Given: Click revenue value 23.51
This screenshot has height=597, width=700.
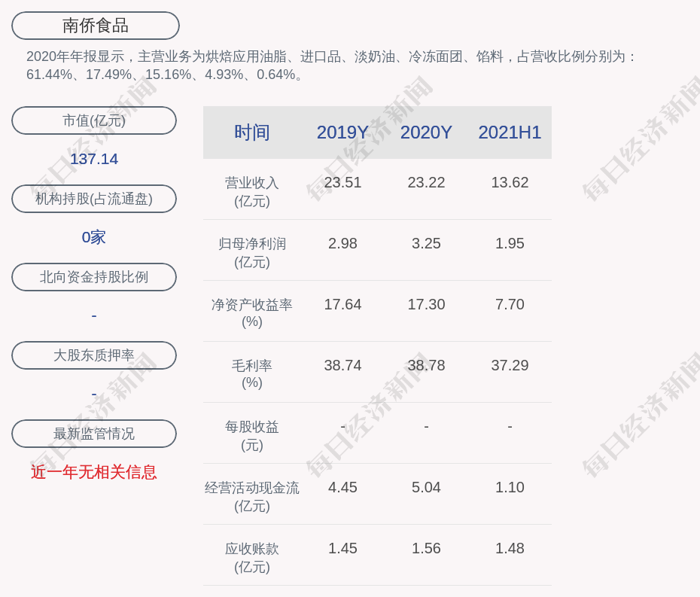Looking at the screenshot, I should [342, 183].
